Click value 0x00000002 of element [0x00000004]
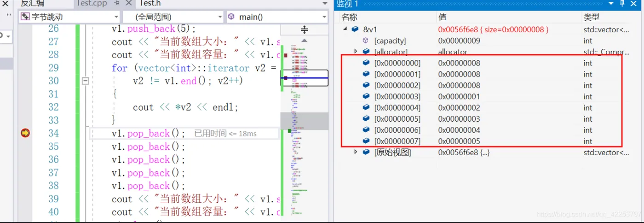The width and height of the screenshot is (644, 223). tap(459, 108)
